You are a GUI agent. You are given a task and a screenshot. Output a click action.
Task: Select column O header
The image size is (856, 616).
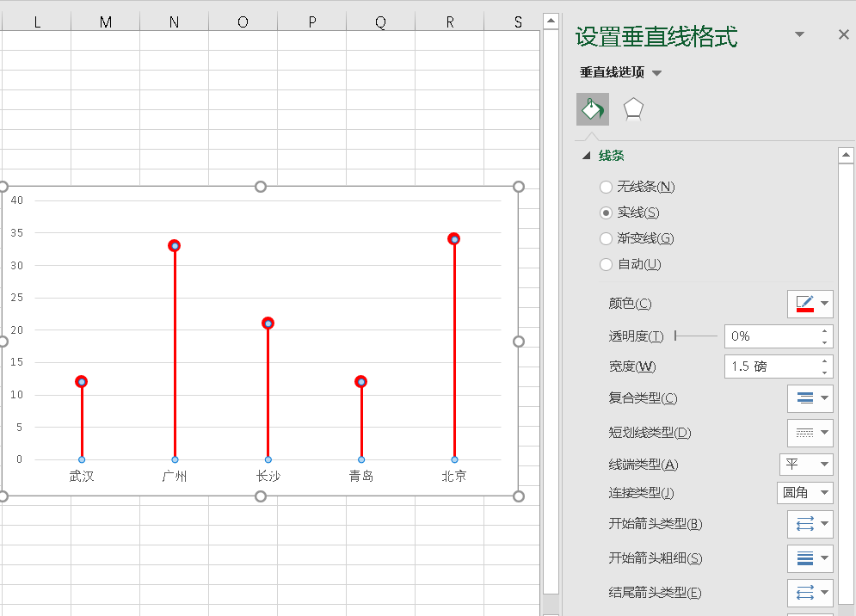tap(243, 22)
